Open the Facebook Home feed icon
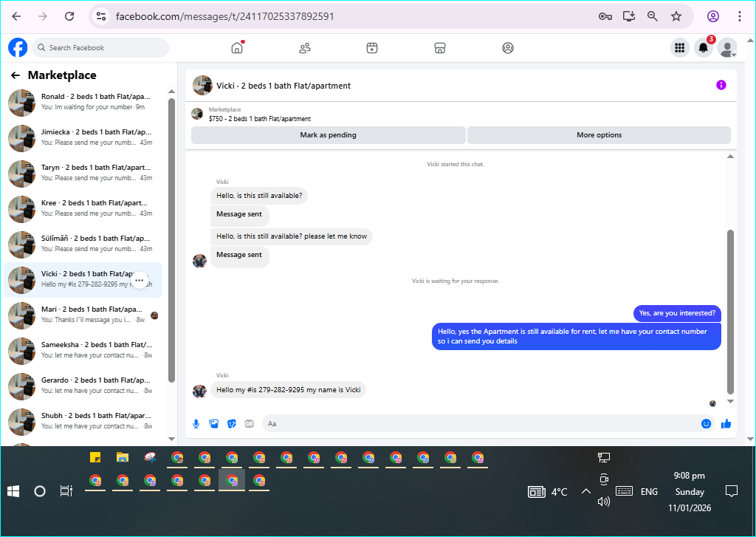Viewport: 756px width, 537px height. point(237,48)
